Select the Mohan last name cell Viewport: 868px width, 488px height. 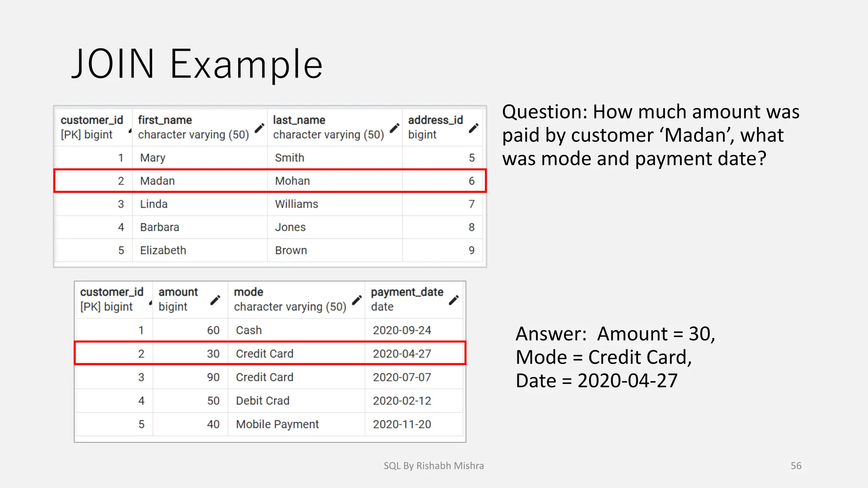point(292,181)
